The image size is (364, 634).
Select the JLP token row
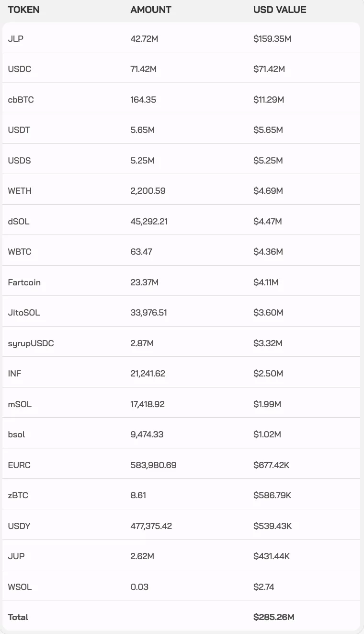click(x=181, y=37)
